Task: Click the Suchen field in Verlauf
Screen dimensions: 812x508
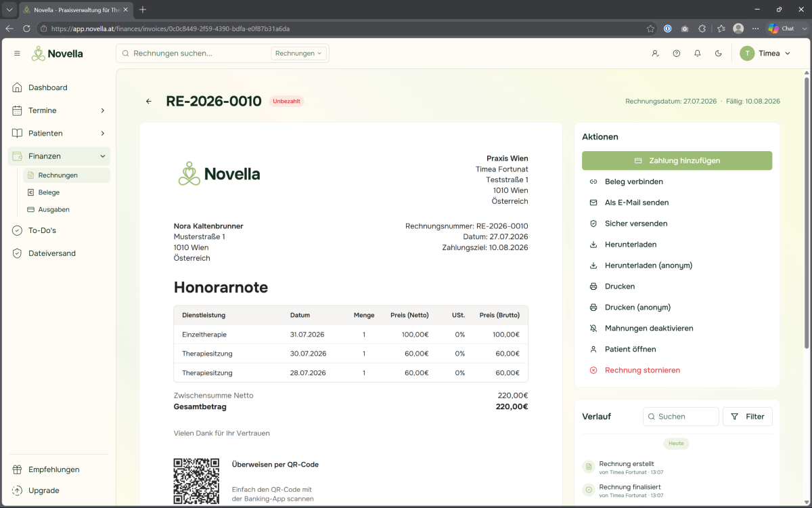Action: pos(681,417)
